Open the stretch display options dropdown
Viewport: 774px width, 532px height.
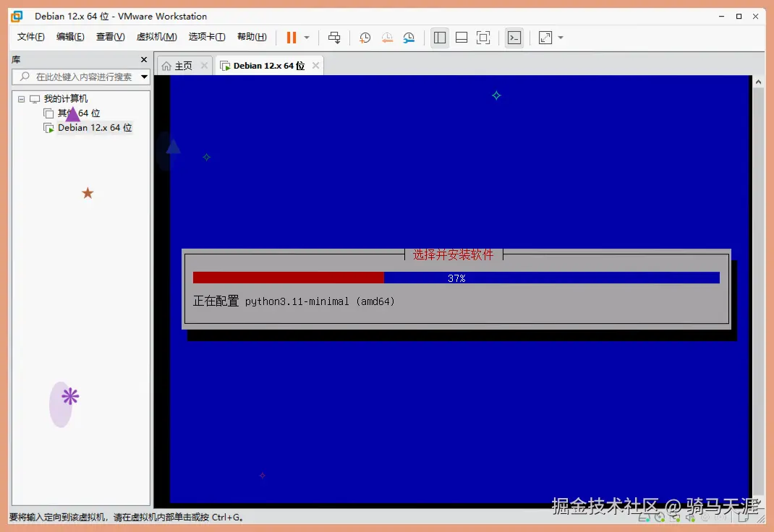(x=561, y=38)
